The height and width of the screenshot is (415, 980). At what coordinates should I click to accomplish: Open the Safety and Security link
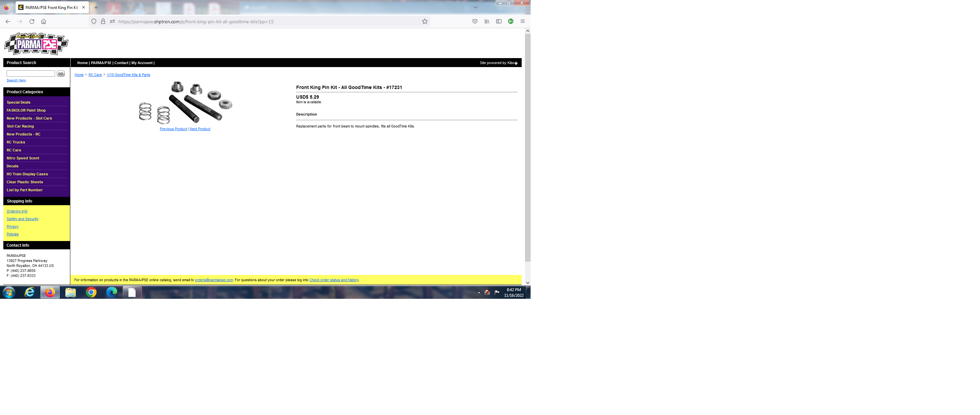23,219
